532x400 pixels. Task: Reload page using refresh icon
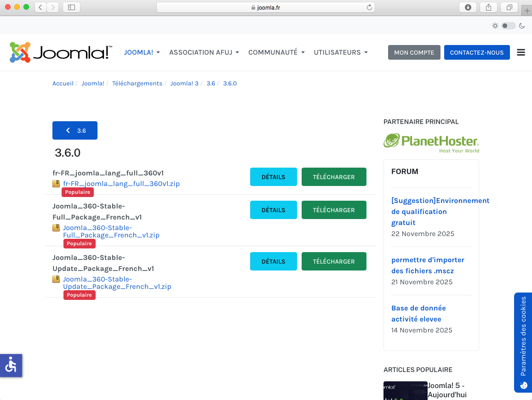pyautogui.click(x=369, y=7)
